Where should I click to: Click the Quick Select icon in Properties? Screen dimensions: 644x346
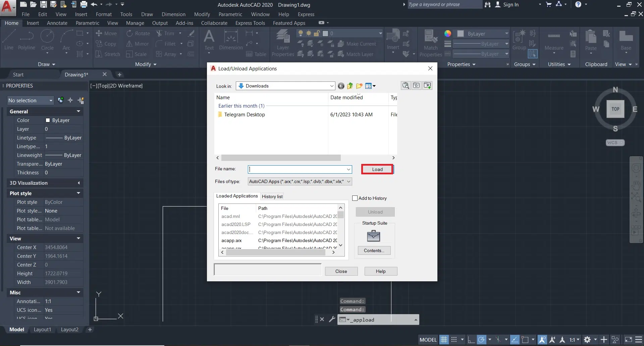[x=80, y=100]
